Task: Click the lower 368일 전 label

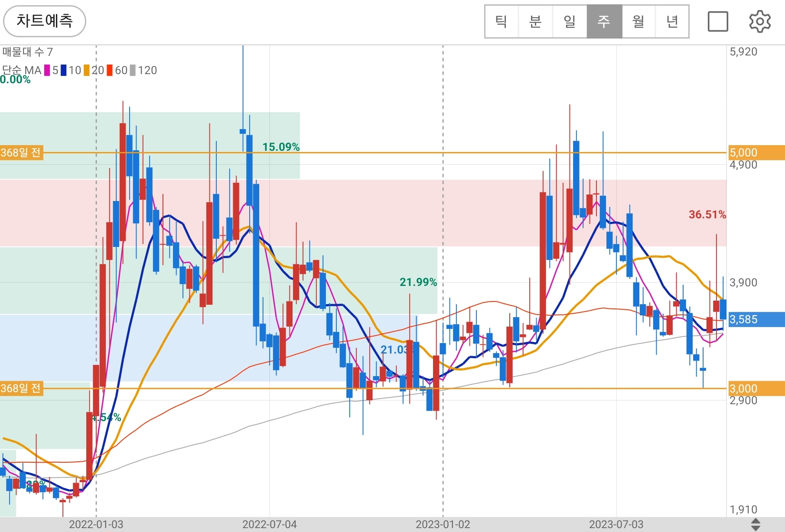Action: (x=21, y=388)
